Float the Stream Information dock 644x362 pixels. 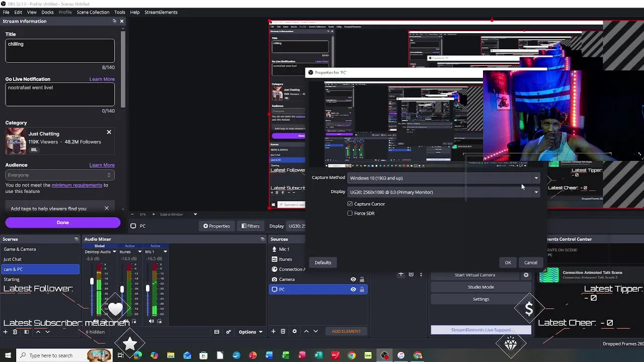coord(114,21)
